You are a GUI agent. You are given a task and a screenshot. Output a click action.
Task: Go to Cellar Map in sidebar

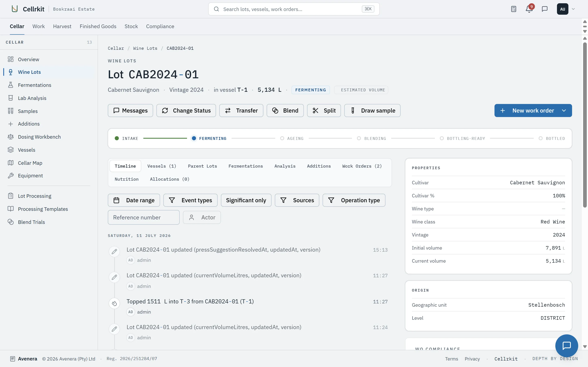[x=30, y=163]
